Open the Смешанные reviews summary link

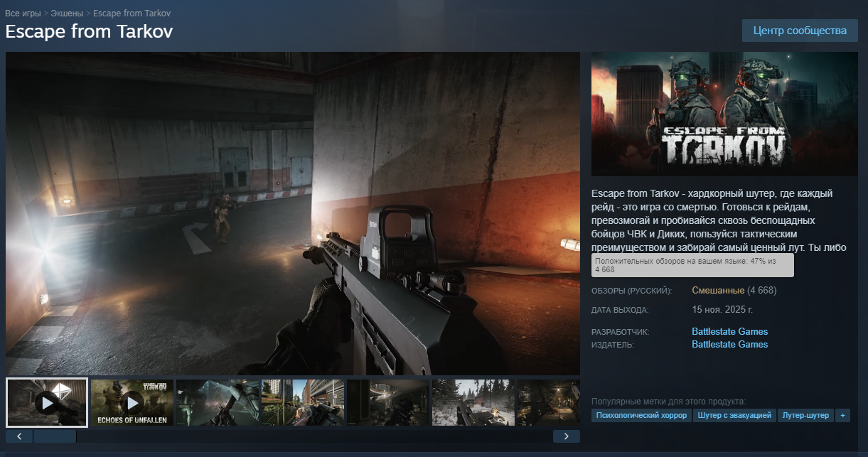coord(718,291)
